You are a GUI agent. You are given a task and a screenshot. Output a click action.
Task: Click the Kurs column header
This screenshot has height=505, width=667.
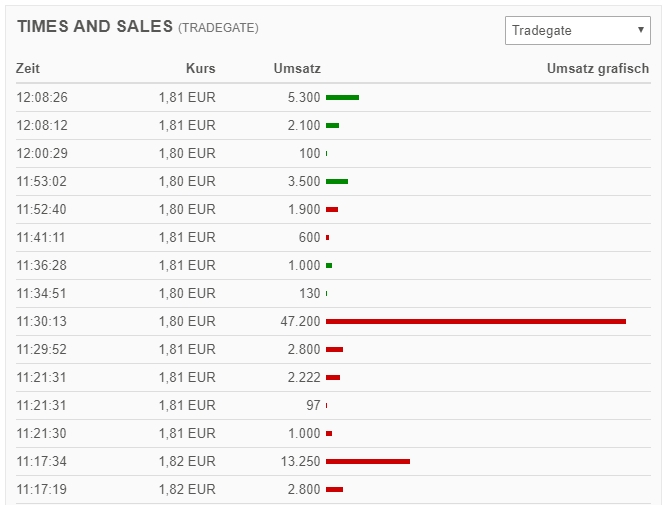coord(200,69)
